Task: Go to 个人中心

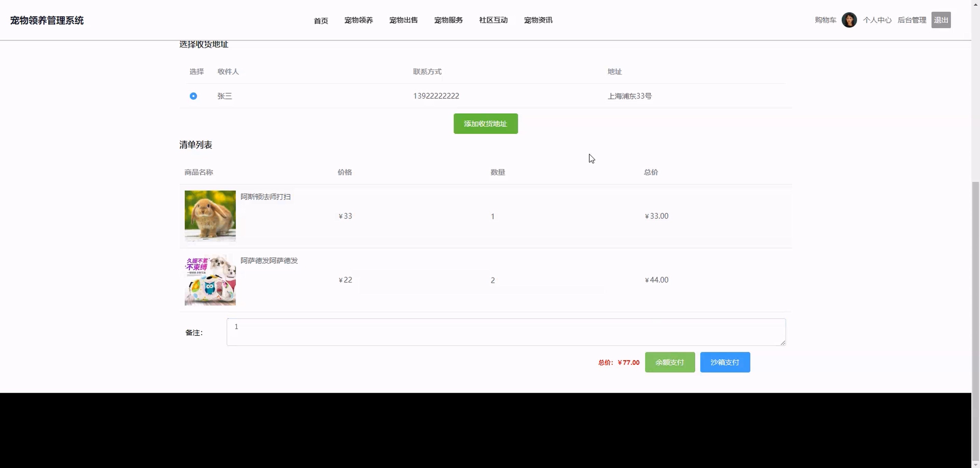Action: 877,20
